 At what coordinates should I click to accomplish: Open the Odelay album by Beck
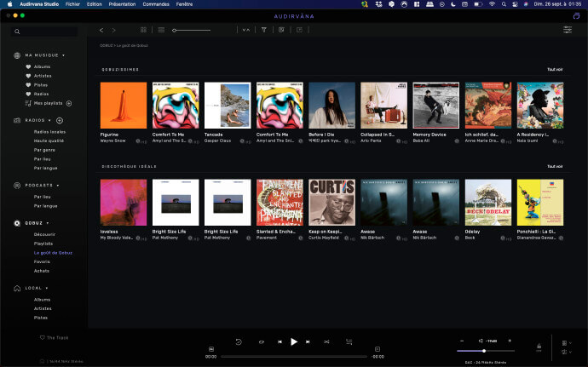[488, 203]
